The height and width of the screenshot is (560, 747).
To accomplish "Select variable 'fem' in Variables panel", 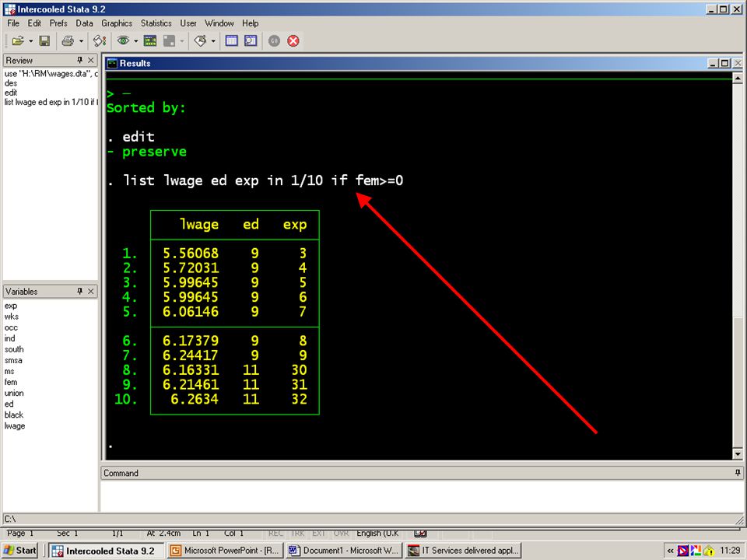I will coord(10,382).
